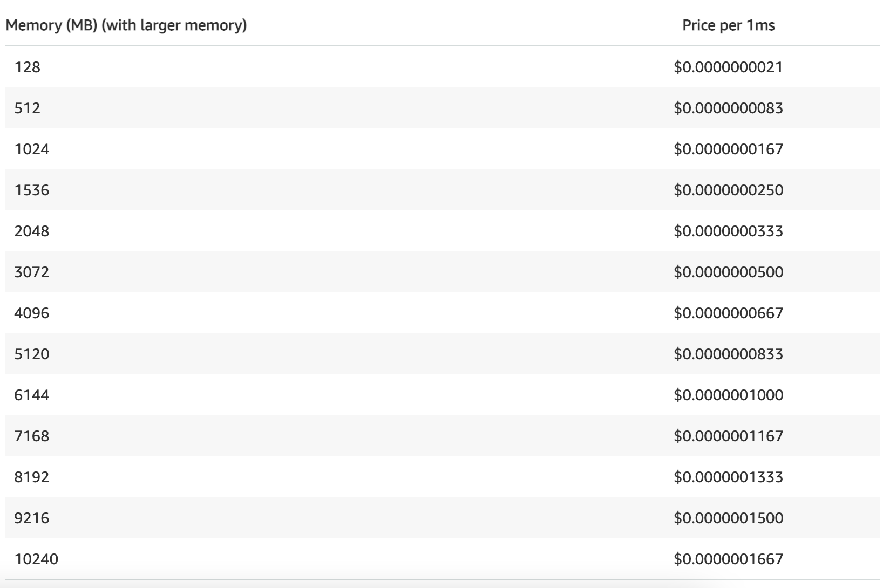Select the 9216 memory cell

32,518
